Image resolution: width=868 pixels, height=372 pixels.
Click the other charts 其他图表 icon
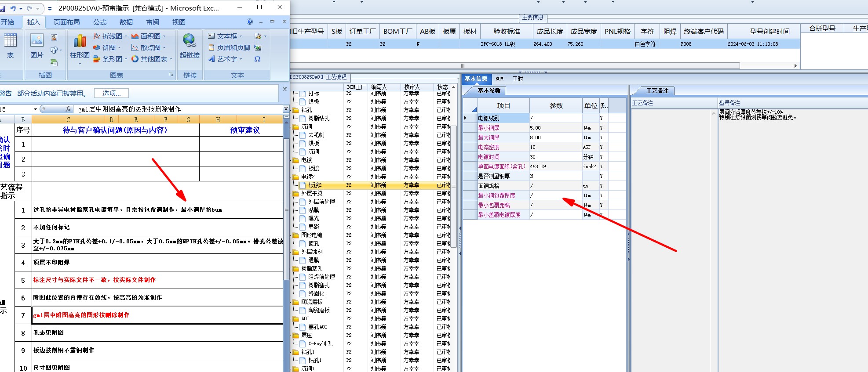click(135, 59)
